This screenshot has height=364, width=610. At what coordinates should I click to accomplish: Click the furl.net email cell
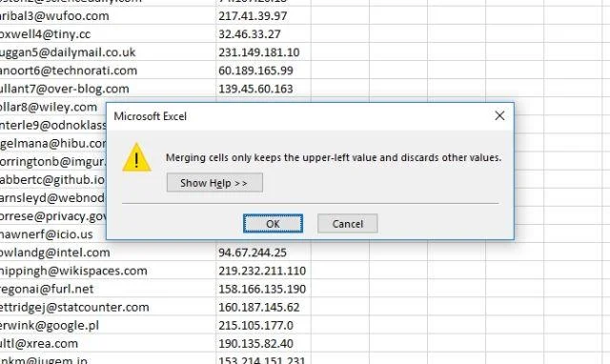coord(108,289)
